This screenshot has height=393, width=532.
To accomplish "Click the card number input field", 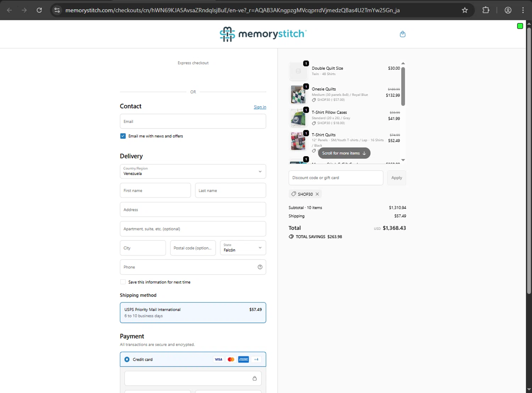I will tap(193, 378).
